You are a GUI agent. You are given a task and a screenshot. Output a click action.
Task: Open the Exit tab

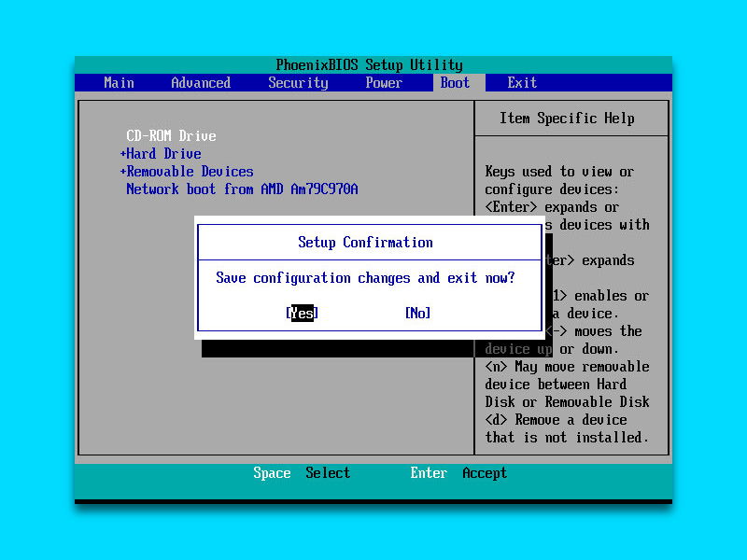pos(522,83)
